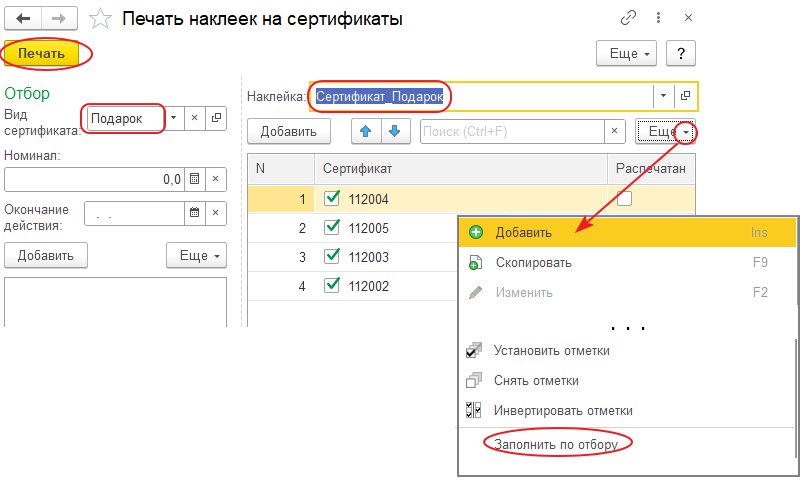
Task: Choose Скопировать from the menu
Action: [x=627, y=263]
